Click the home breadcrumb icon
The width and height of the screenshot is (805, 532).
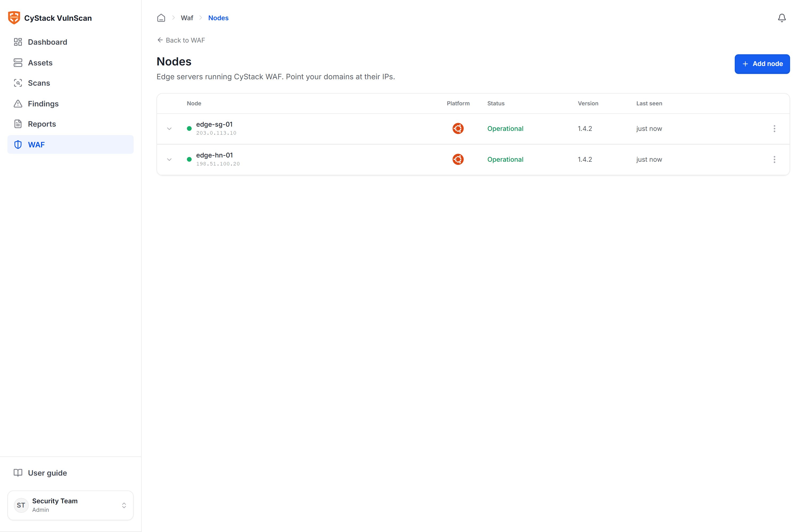coord(161,18)
